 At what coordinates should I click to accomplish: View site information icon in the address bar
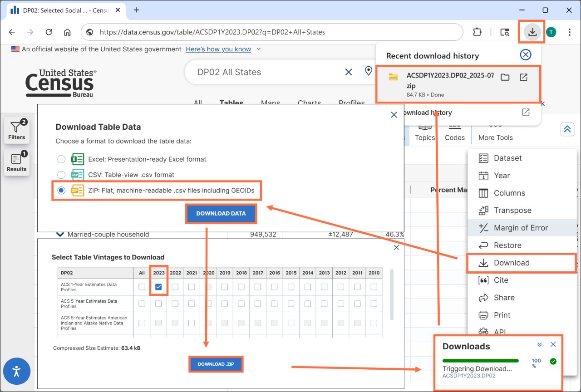[x=90, y=32]
